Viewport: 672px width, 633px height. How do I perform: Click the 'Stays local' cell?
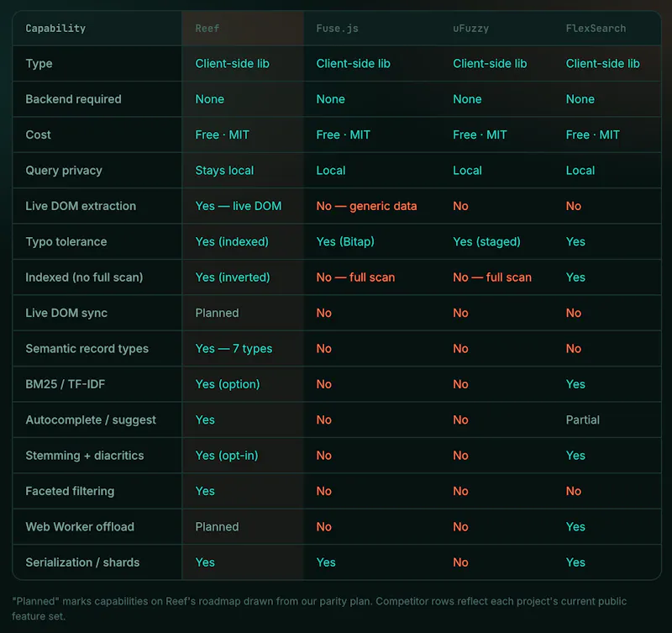[224, 171]
